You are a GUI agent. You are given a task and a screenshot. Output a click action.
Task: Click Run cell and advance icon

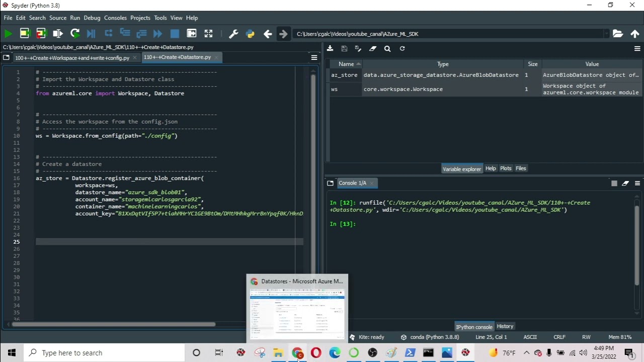[41, 34]
